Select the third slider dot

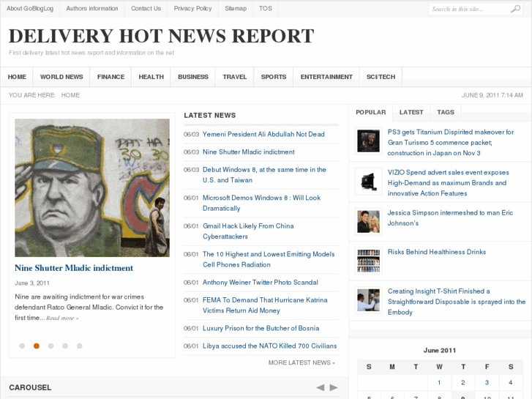click(x=51, y=346)
